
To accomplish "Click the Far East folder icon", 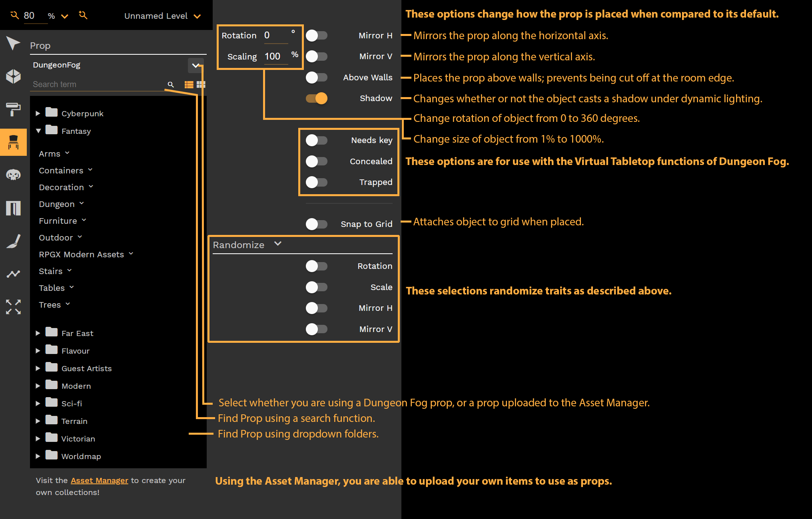I will [51, 332].
